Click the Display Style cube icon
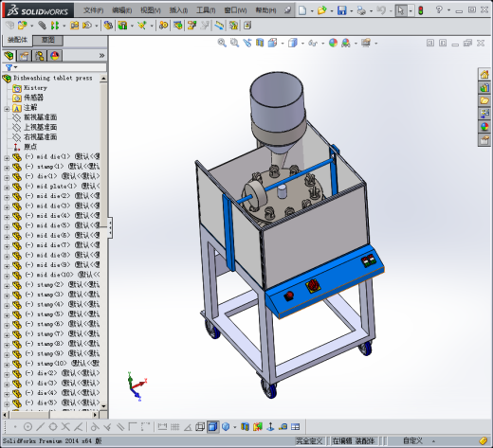The height and width of the screenshot is (448, 493). pos(293,43)
